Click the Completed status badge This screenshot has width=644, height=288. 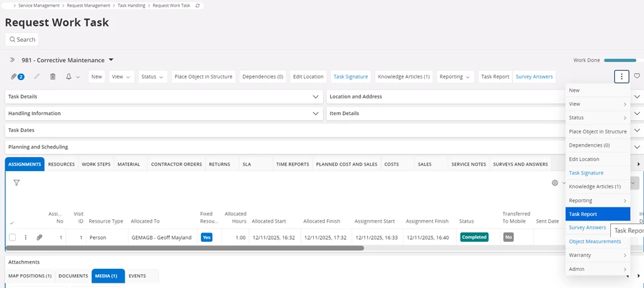point(474,237)
